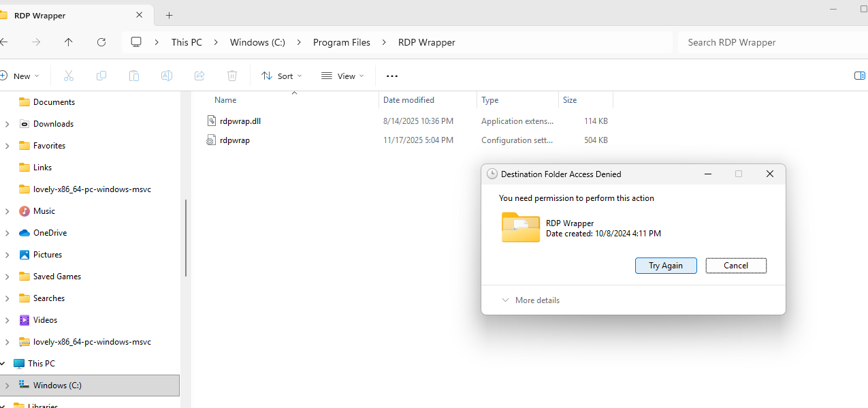
Task: Click chevron after This PC in breadcrumb
Action: click(216, 42)
